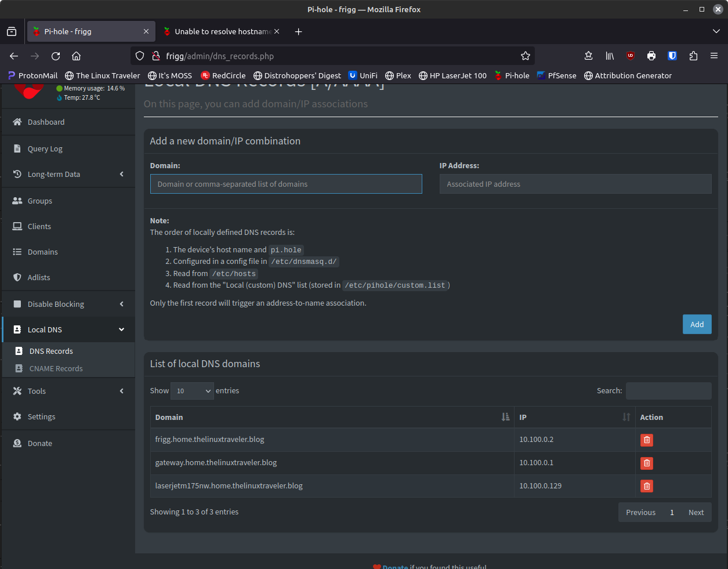This screenshot has height=569, width=728.
Task: Delete the gateway.home.thelinuxtraveler.blog record
Action: 647,463
